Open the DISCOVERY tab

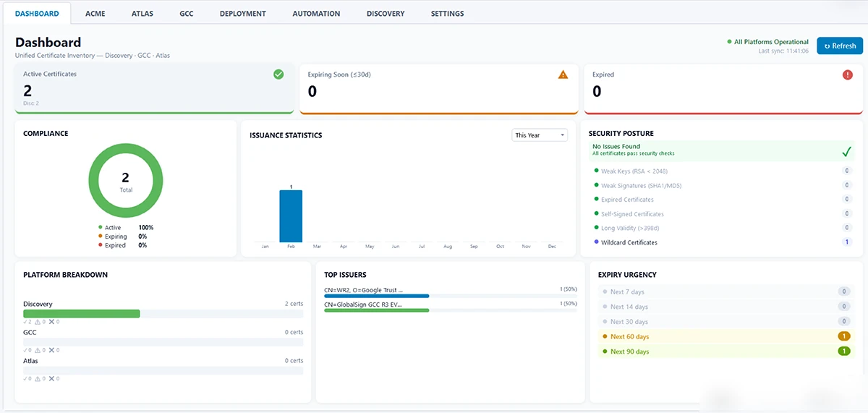(386, 14)
